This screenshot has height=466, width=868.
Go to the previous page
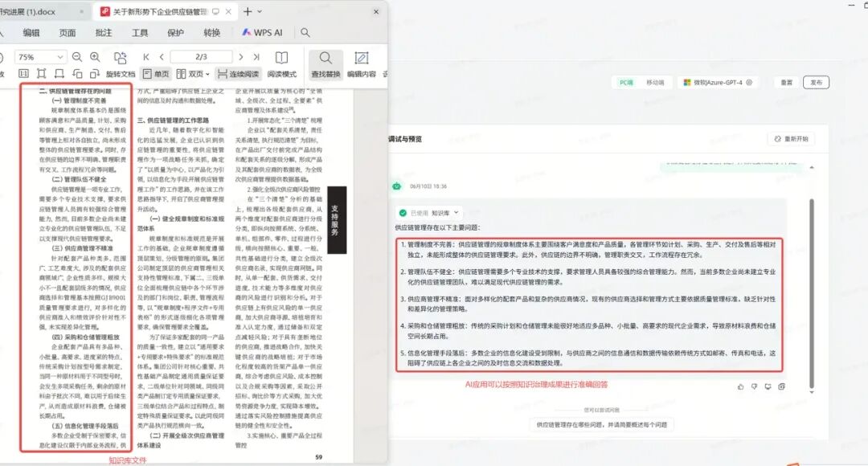coord(162,57)
